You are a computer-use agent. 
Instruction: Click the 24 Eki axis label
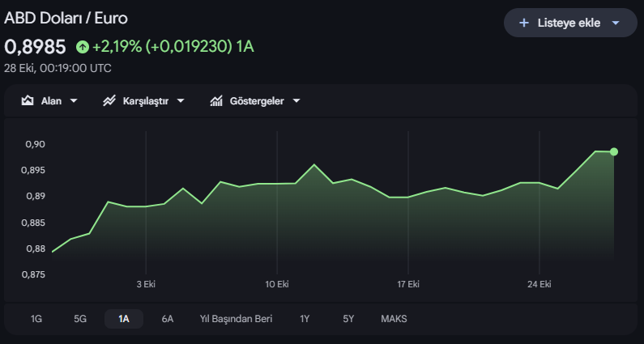540,284
